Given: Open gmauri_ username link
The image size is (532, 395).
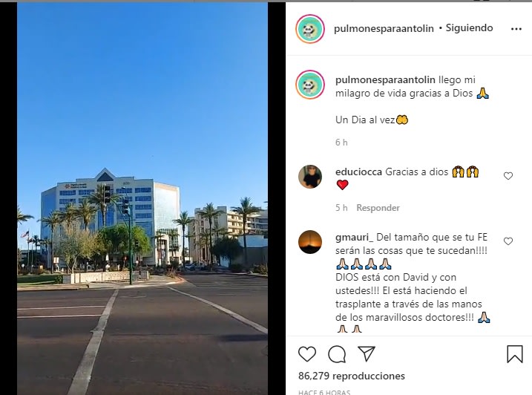Looking at the screenshot, I should (354, 238).
